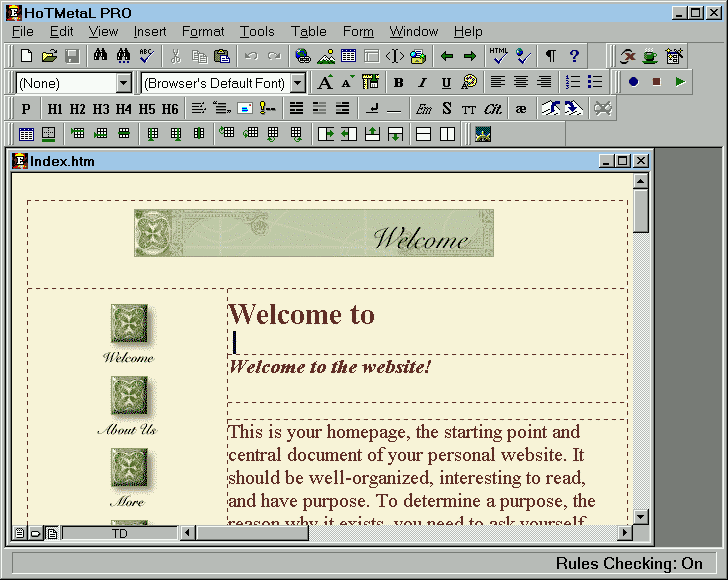
Task: Underline text with the U icon
Action: [446, 83]
